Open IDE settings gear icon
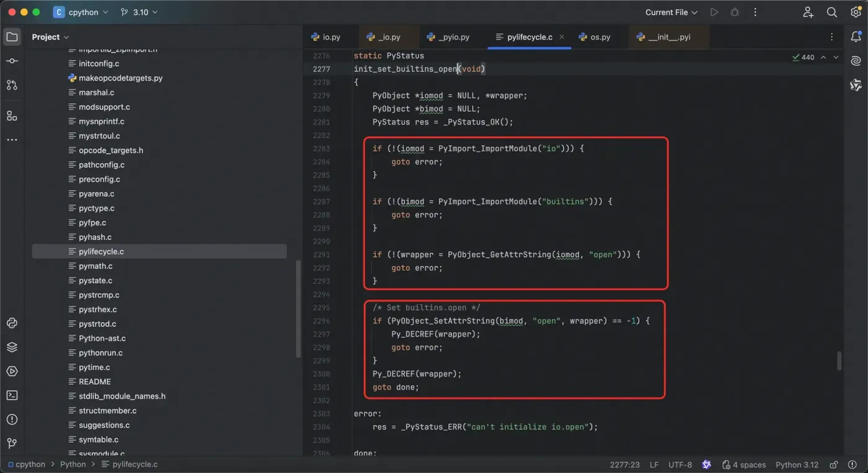The width and height of the screenshot is (868, 473). click(856, 12)
